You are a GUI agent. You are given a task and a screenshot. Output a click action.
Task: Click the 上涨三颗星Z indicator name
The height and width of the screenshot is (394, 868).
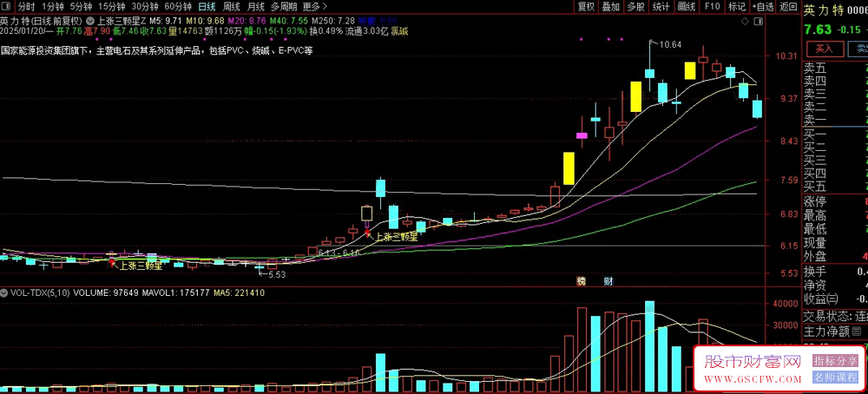click(x=122, y=22)
